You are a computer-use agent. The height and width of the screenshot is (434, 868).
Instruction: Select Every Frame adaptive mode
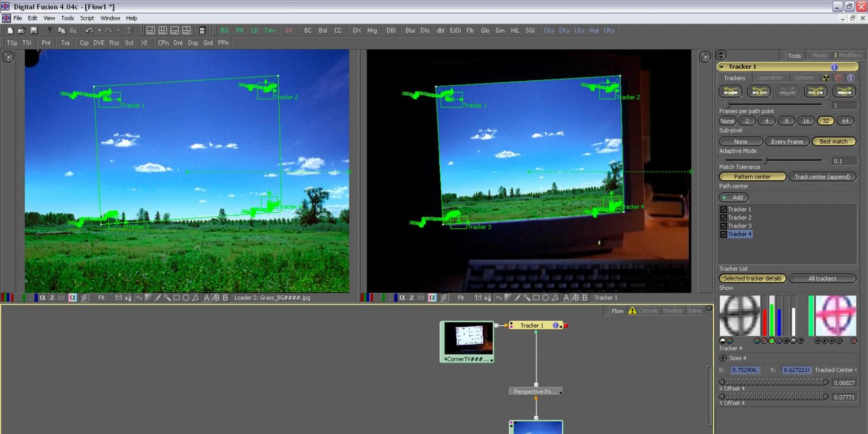(x=786, y=142)
